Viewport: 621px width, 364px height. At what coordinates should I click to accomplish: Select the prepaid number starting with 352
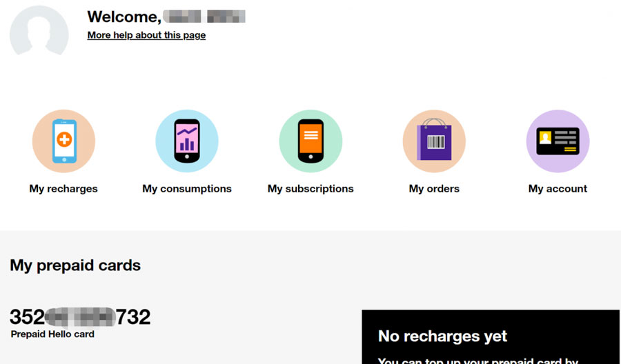click(x=80, y=317)
